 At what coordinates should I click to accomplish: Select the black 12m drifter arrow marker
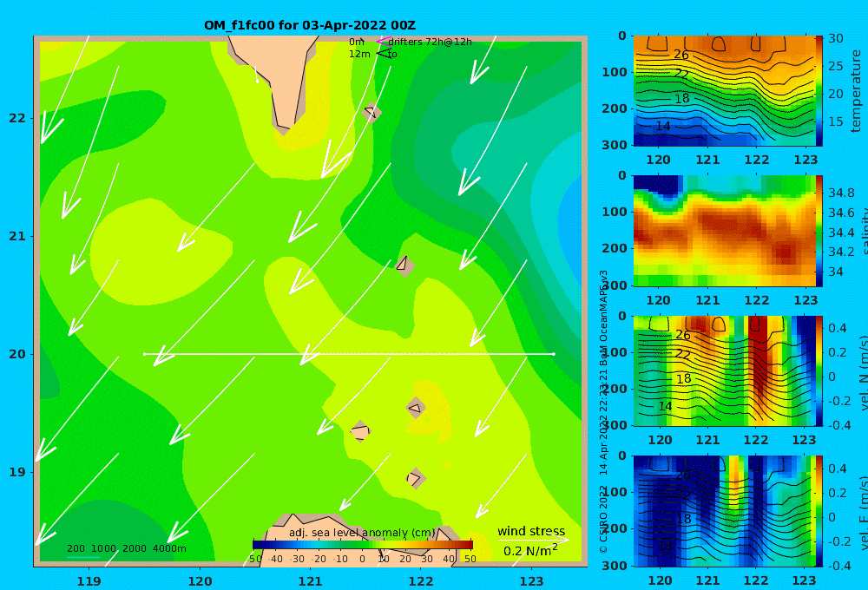384,54
